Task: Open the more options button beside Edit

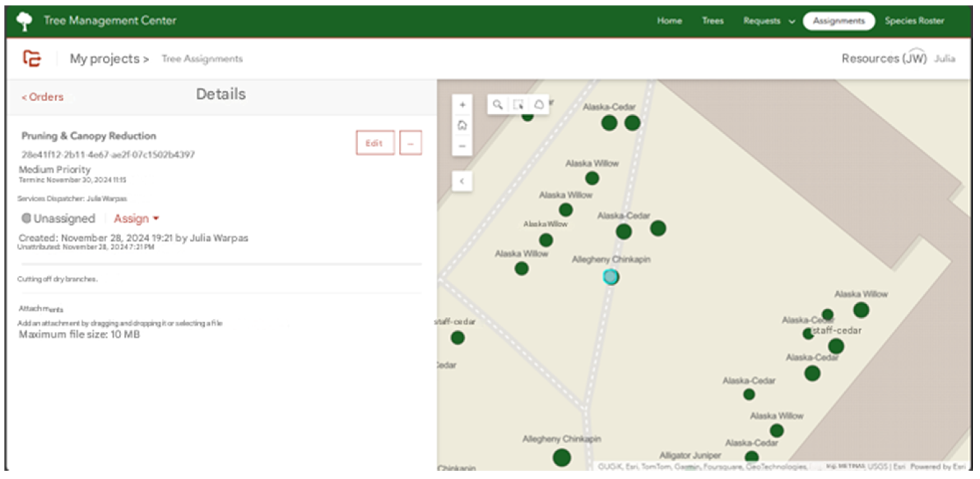Action: pos(411,143)
